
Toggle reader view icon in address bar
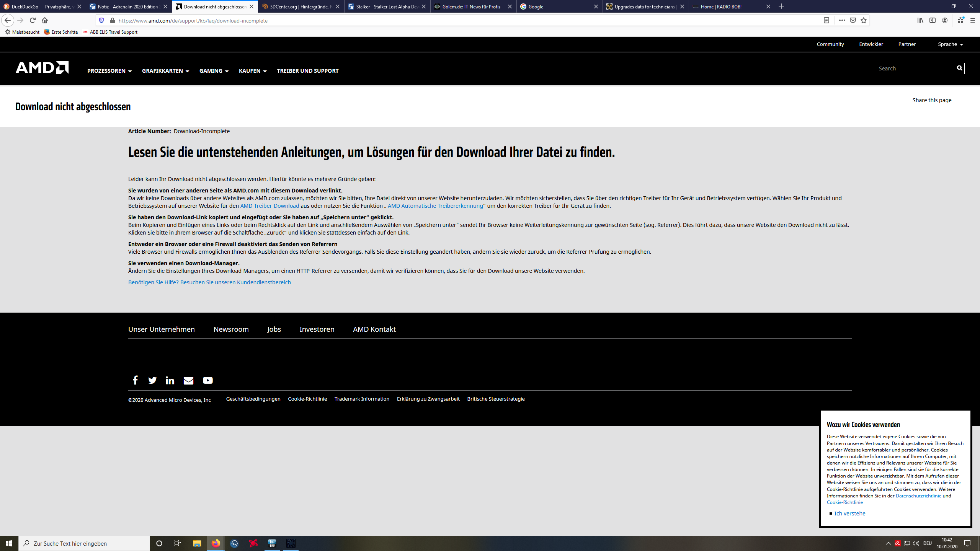point(826,20)
